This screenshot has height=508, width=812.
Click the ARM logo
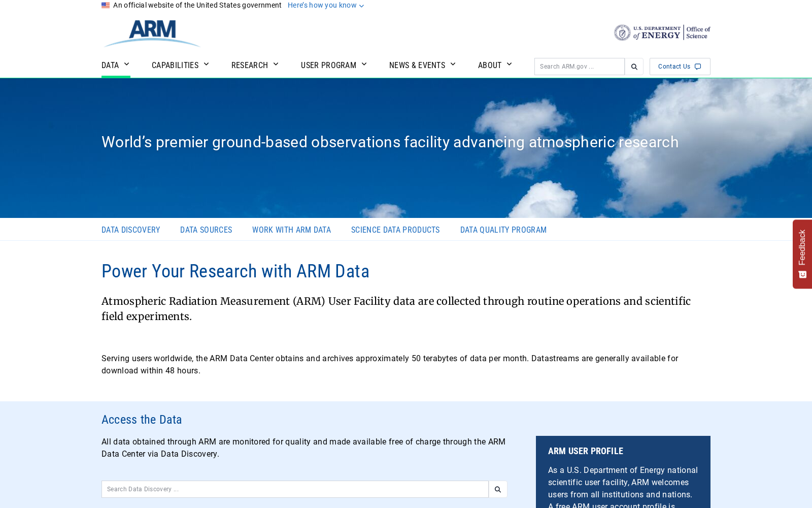click(152, 34)
